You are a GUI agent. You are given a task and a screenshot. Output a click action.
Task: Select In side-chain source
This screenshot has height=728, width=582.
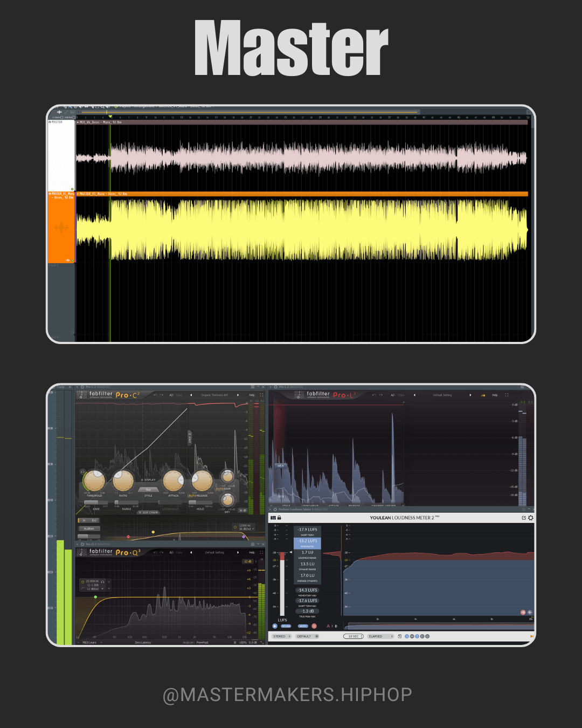[84, 520]
